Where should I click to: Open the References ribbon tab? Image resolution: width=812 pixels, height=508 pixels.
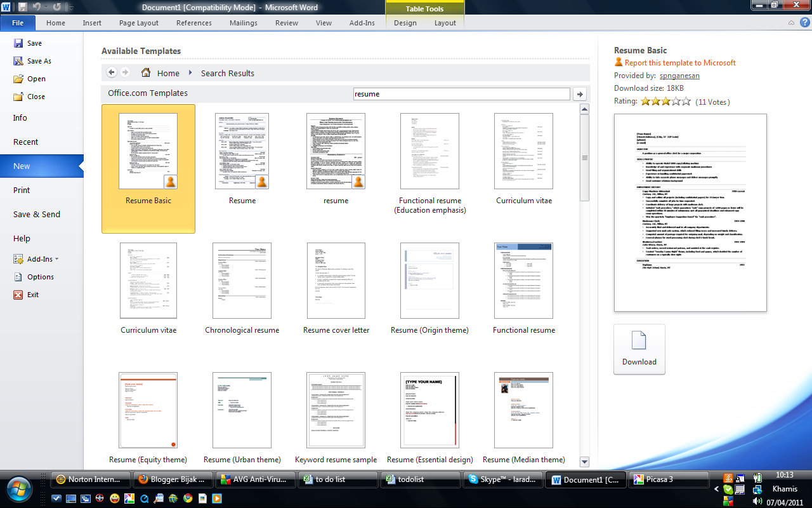194,23
